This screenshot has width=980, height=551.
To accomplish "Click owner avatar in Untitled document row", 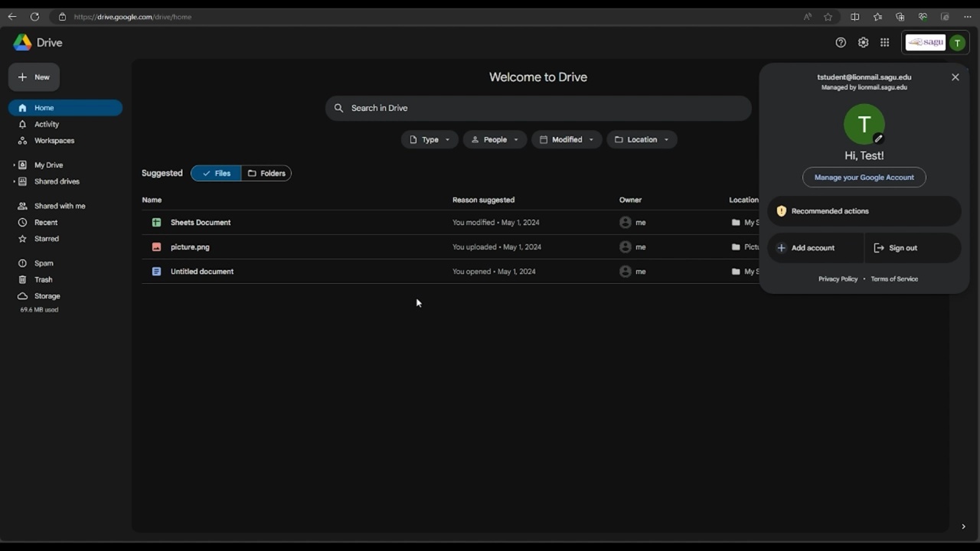I will coord(626,272).
